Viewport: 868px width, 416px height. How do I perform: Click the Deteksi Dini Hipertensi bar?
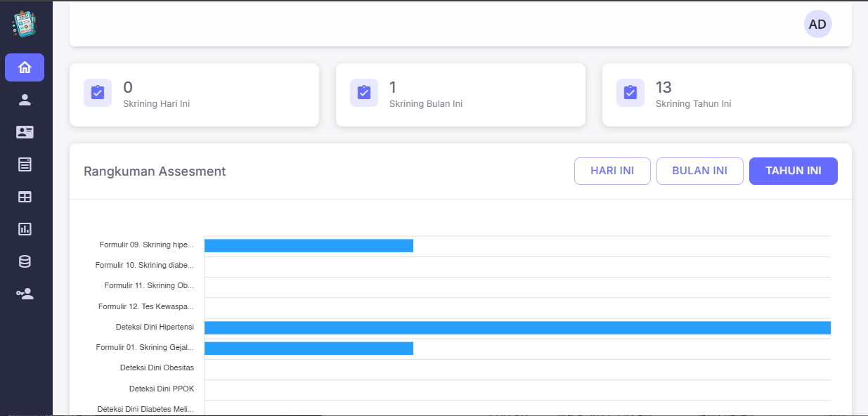pyautogui.click(x=517, y=327)
